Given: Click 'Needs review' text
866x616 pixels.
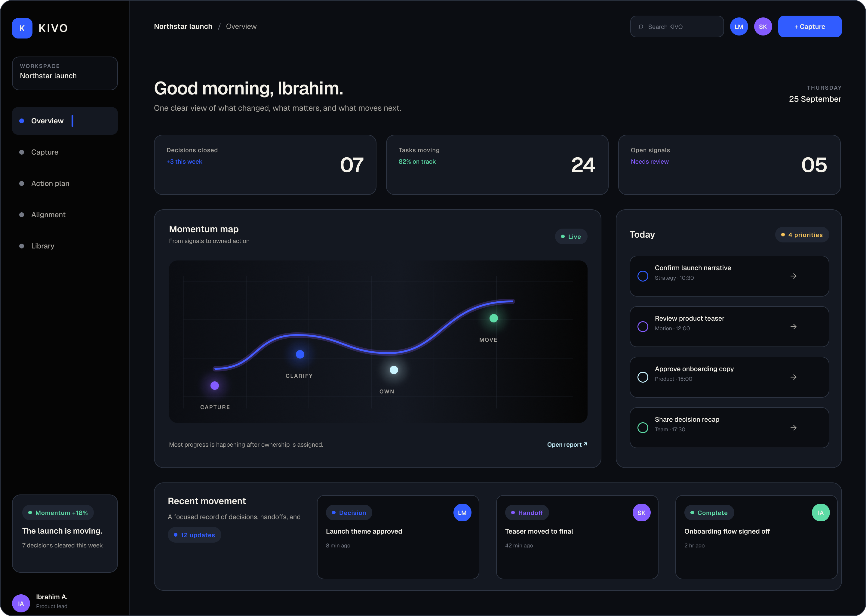Looking at the screenshot, I should coord(649,162).
